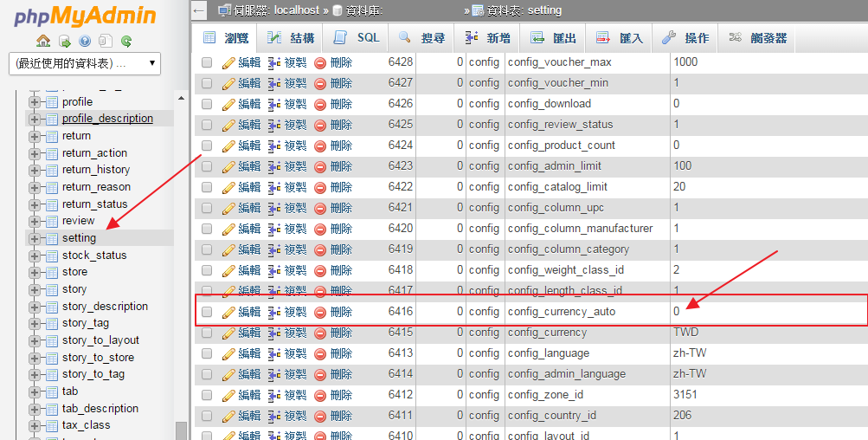The image size is (868, 440).
Task: Click the pencil icon for config_catalog_limit
Action: [x=228, y=187]
